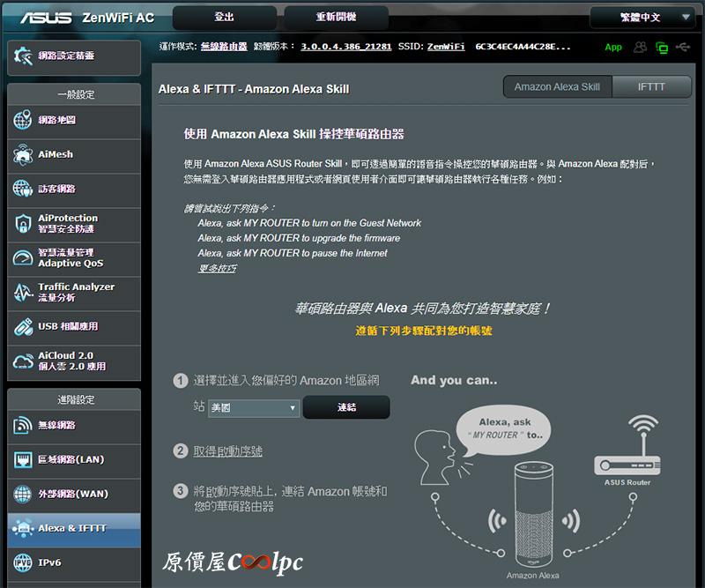
Task: Click the 進階設定 section header
Action: 76,399
